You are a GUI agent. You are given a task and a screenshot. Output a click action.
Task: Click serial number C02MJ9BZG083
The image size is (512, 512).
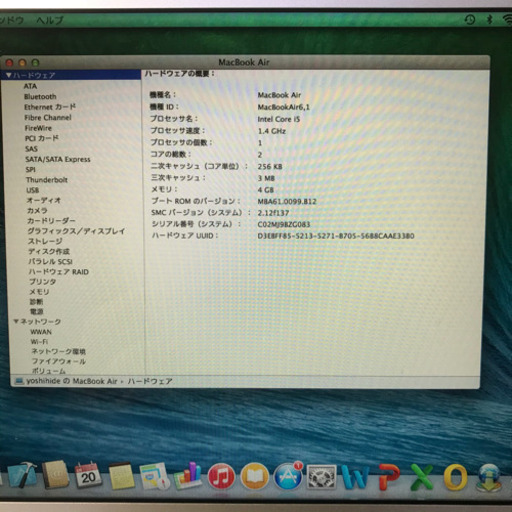click(284, 224)
